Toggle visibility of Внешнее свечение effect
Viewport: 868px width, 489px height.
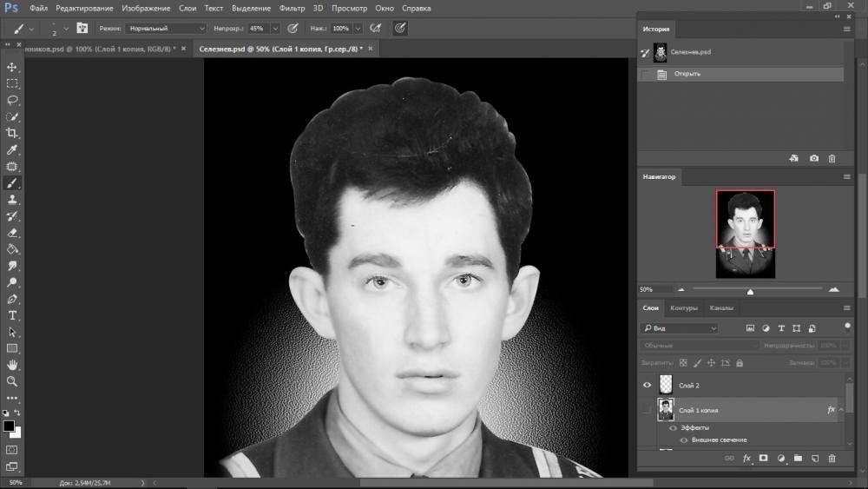coord(683,440)
